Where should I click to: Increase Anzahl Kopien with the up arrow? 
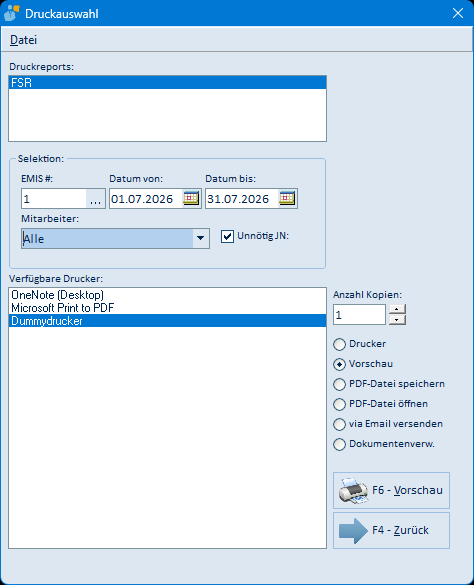click(x=397, y=309)
